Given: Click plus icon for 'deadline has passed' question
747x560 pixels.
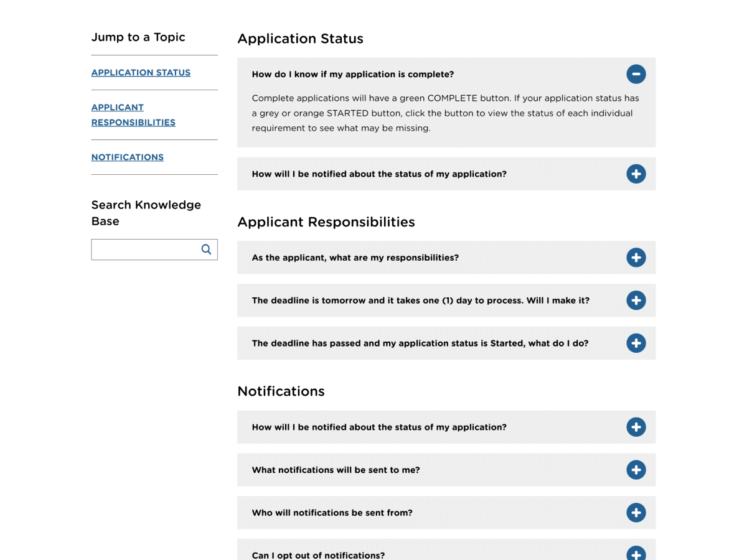Looking at the screenshot, I should pos(636,343).
